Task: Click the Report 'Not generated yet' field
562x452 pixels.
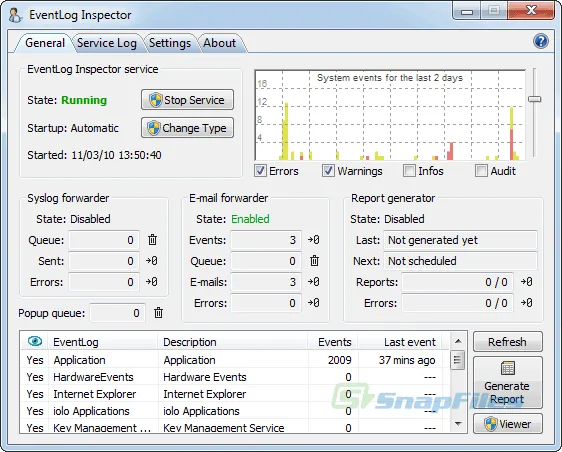Action: (460, 240)
